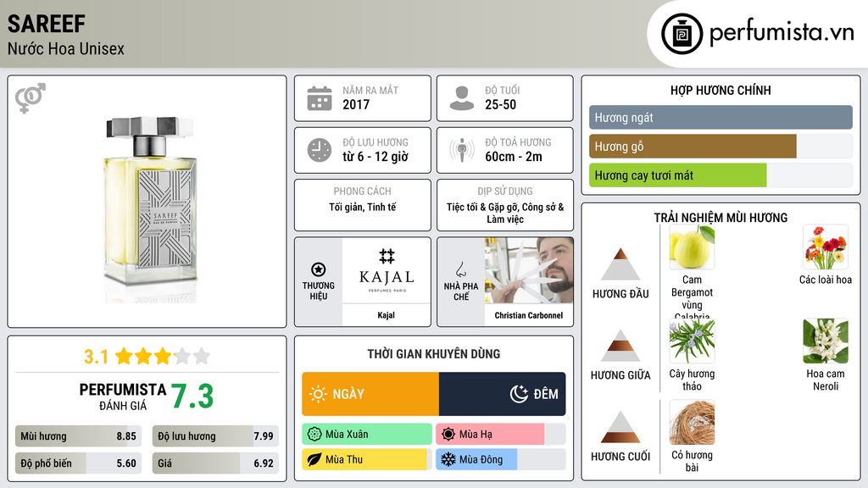Click the perfumista.vn bottle logo icon
The width and height of the screenshot is (868, 488).
(x=682, y=34)
